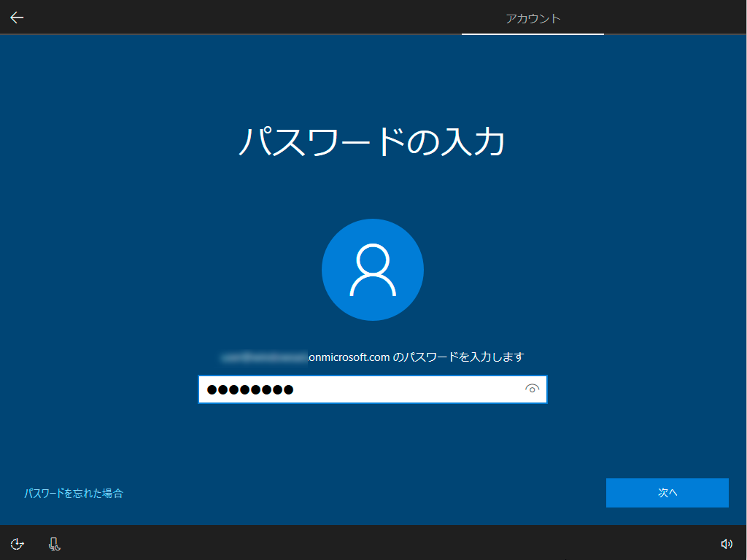
Task: Click the blue user avatar circle
Action: click(x=373, y=269)
